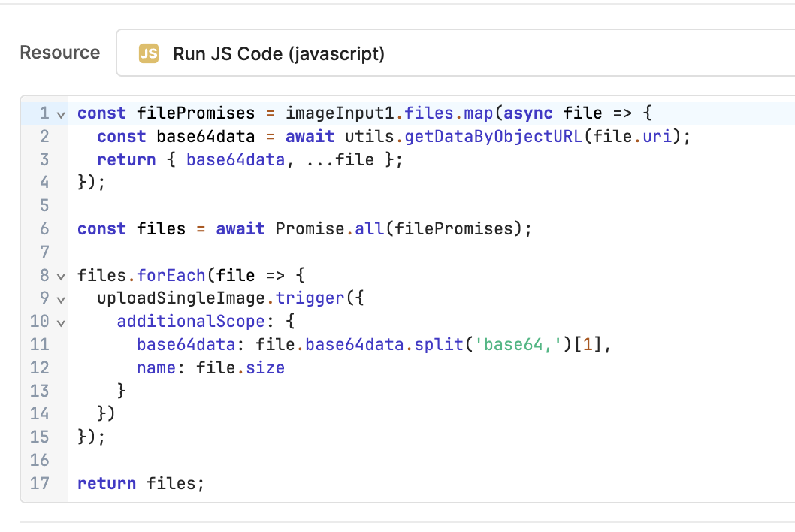
Task: Click line number 6 in the gutter
Action: (44, 229)
